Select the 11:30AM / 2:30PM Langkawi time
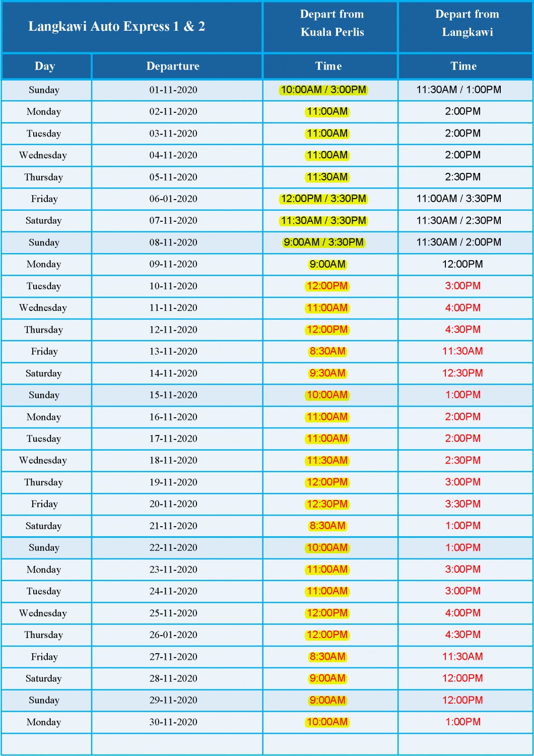 point(459,220)
